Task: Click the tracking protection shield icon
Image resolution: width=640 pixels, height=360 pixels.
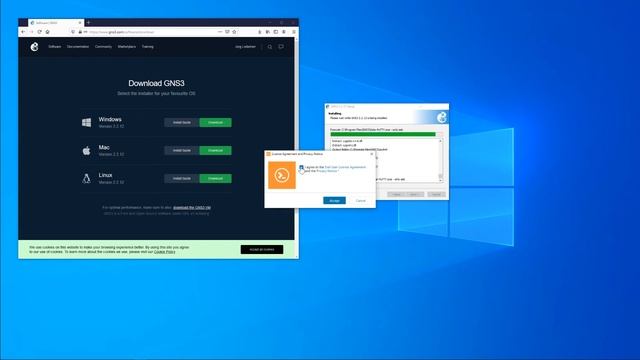Action: click(73, 32)
